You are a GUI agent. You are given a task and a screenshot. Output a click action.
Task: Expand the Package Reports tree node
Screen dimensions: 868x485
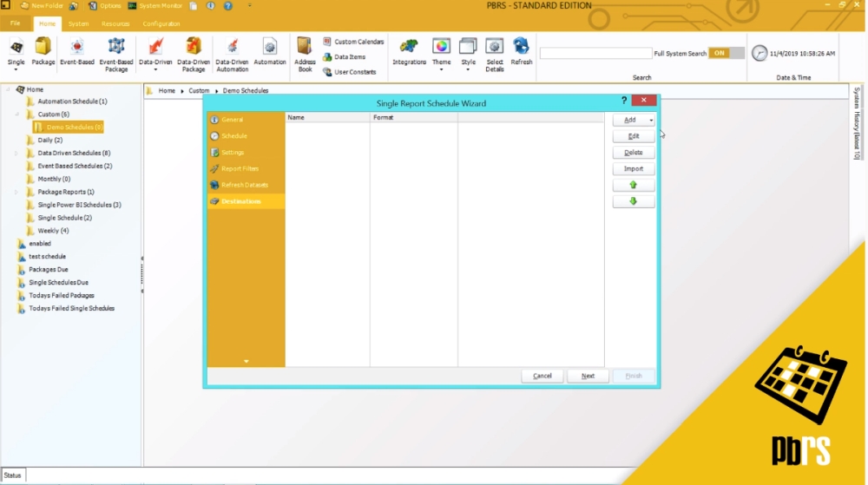pyautogui.click(x=16, y=192)
